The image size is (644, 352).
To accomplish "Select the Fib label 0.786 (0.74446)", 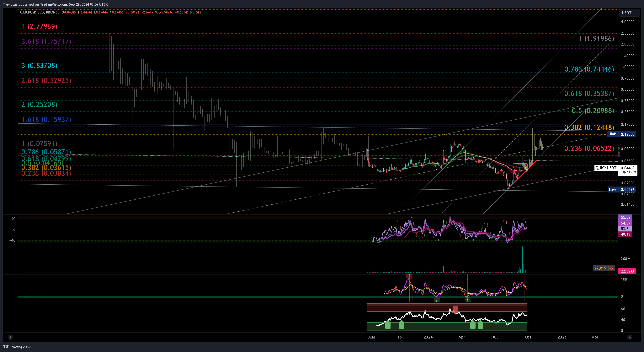I will coord(589,69).
